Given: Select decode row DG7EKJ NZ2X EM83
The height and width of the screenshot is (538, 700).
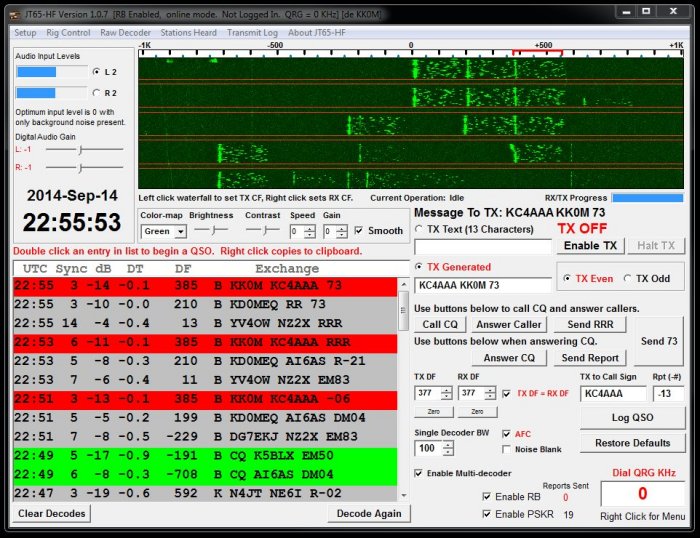Looking at the screenshot, I should [x=205, y=437].
